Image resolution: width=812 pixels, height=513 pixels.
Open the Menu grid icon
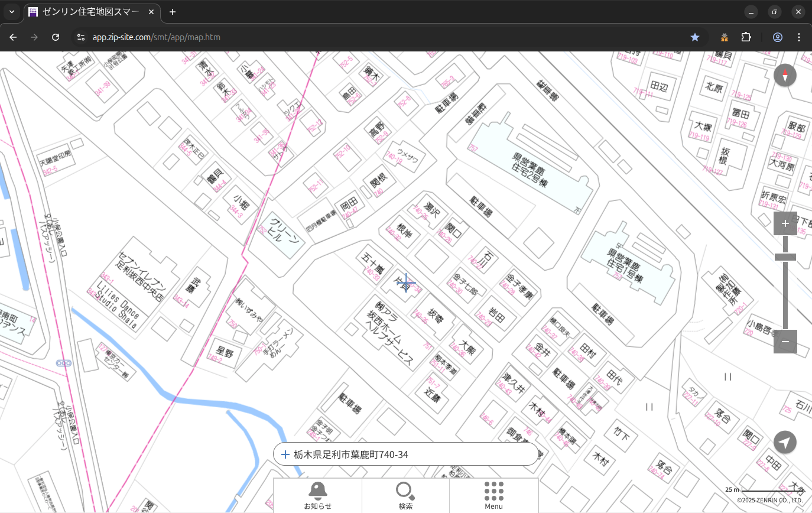(493, 495)
